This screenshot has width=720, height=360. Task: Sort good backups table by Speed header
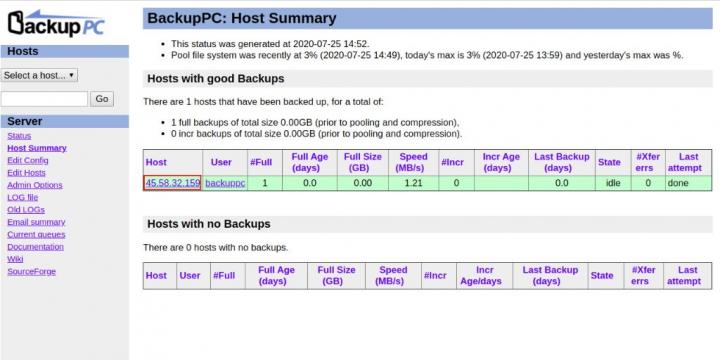coord(413,163)
